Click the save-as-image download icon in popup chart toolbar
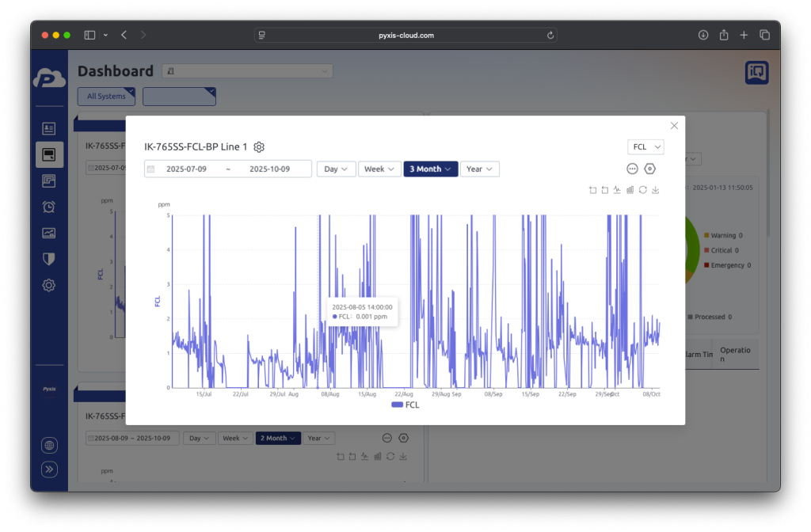This screenshot has height=532, width=811. 656,190
